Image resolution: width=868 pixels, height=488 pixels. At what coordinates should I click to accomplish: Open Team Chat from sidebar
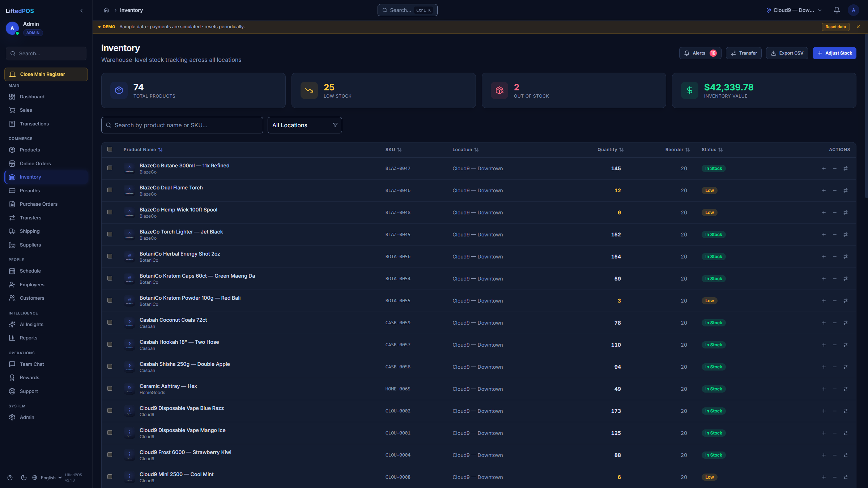point(46,364)
